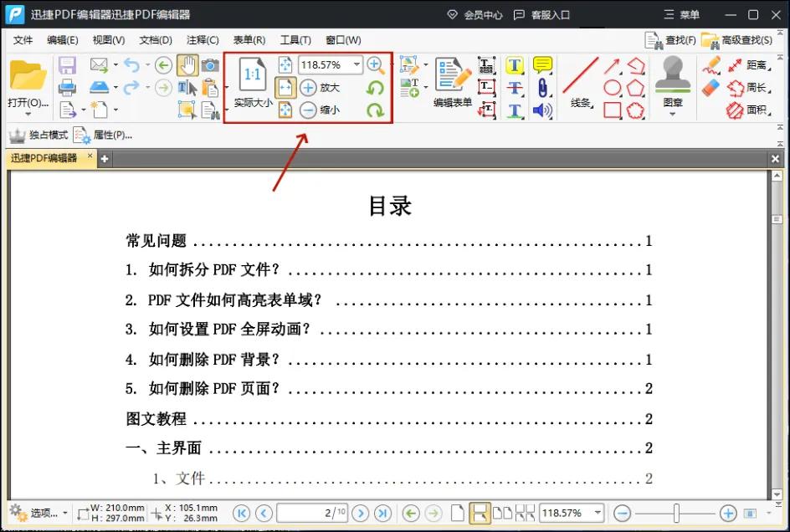The height and width of the screenshot is (532, 790).
Task: Open the 工具(T) menu
Action: click(x=295, y=40)
